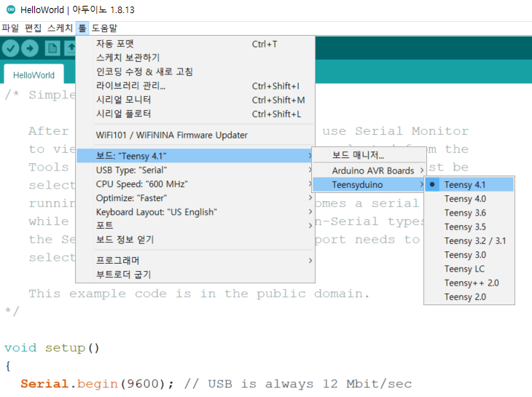Open the 스케치 (Sketch) menu
Image resolution: width=532 pixels, height=397 pixels.
click(x=60, y=28)
